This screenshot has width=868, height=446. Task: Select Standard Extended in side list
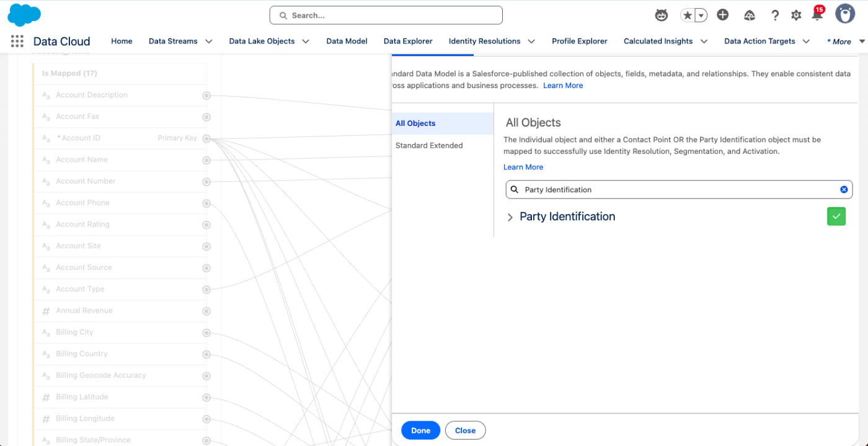[443, 145]
